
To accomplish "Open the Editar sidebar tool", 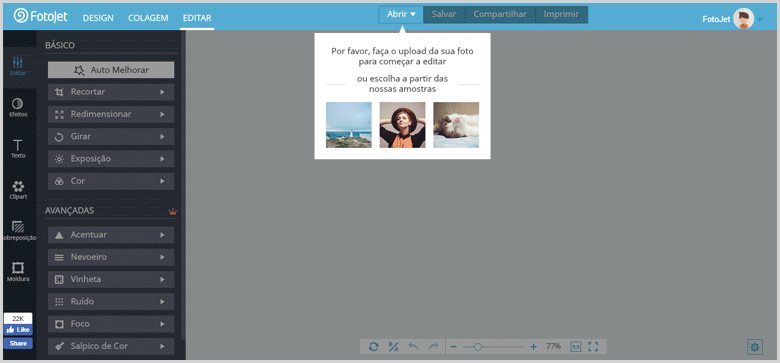I will [x=18, y=66].
